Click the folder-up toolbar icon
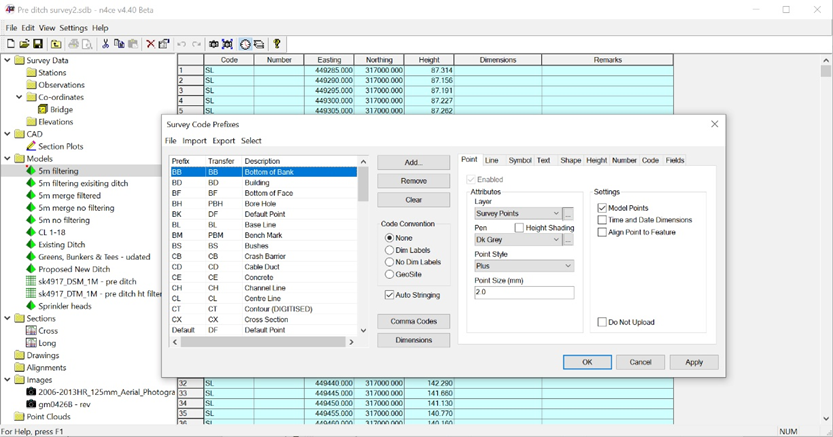 pyautogui.click(x=56, y=44)
